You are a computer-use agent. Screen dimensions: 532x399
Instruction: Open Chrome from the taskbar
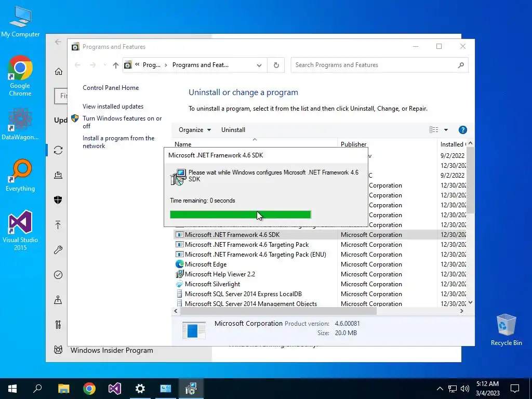89,389
